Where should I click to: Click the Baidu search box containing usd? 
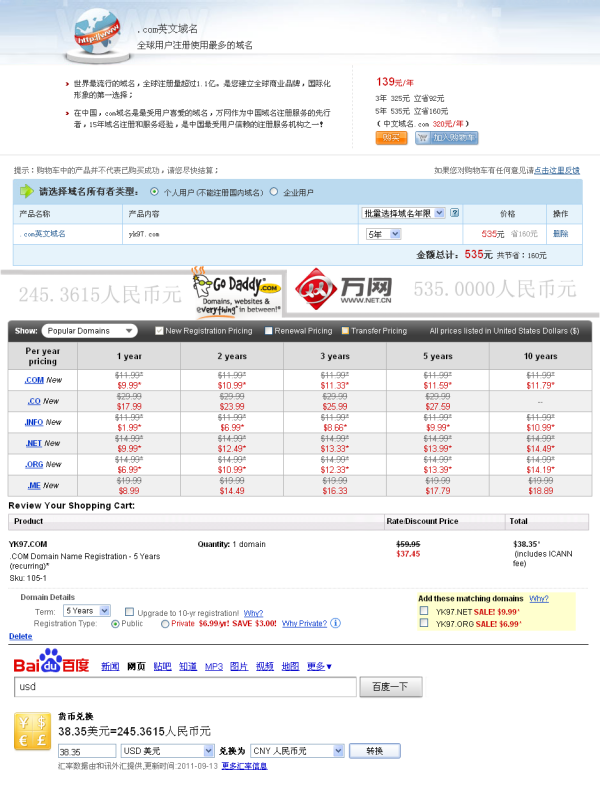click(x=185, y=687)
